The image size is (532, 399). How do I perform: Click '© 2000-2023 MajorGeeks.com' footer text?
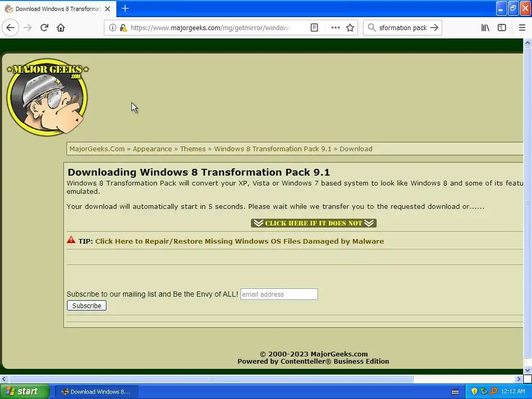click(313, 354)
